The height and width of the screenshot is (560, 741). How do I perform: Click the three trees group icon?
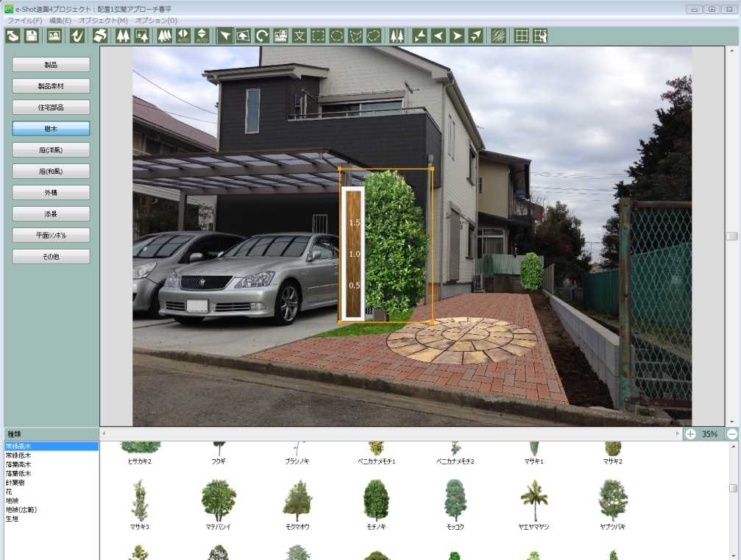point(164,36)
